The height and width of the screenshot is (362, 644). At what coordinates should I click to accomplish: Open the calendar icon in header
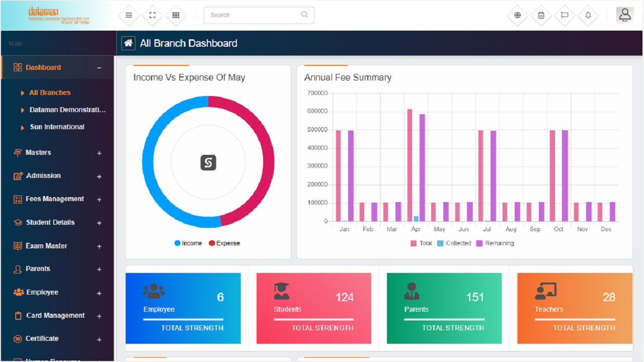click(x=541, y=15)
